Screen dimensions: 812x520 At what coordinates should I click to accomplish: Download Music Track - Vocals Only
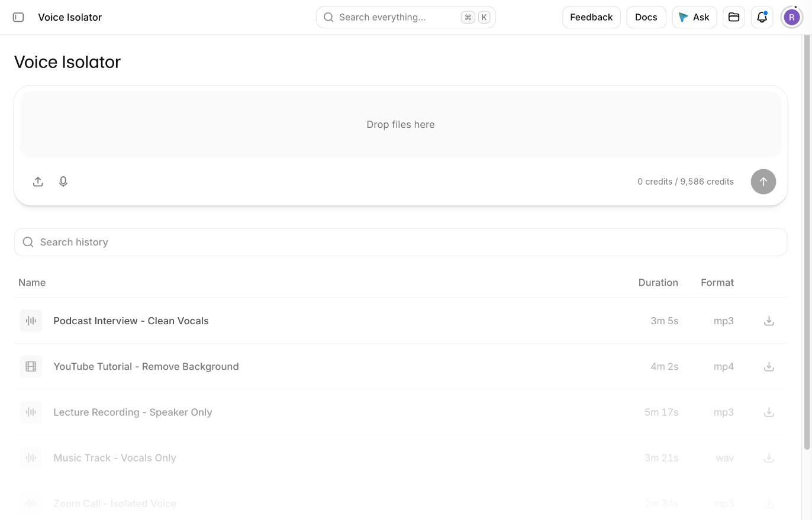769,457
